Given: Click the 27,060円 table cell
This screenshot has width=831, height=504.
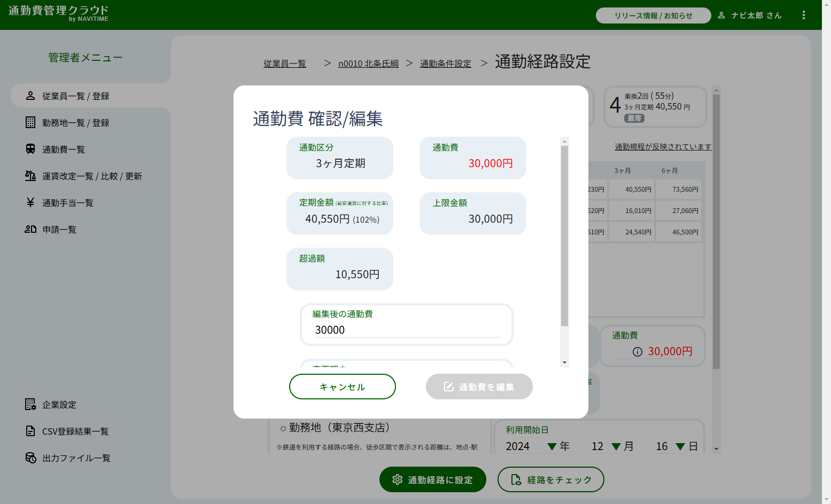Looking at the screenshot, I should tap(679, 211).
